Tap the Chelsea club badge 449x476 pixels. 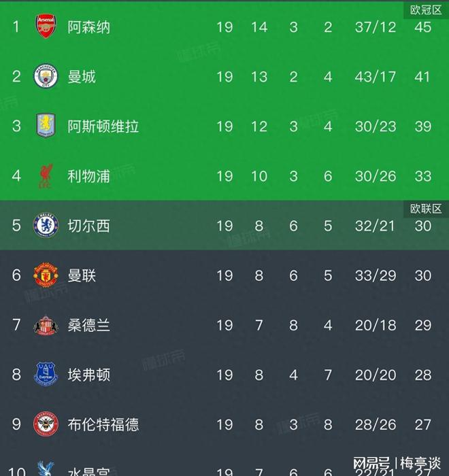[x=46, y=226]
